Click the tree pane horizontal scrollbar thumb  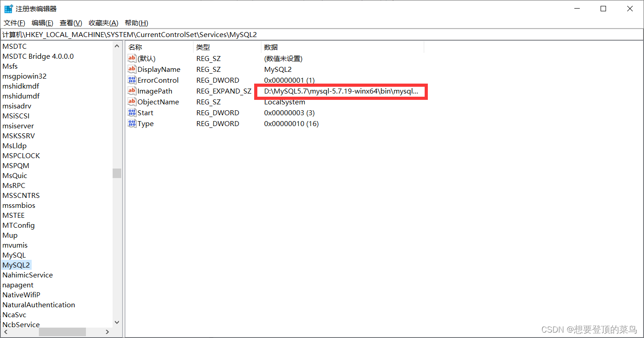coord(62,332)
